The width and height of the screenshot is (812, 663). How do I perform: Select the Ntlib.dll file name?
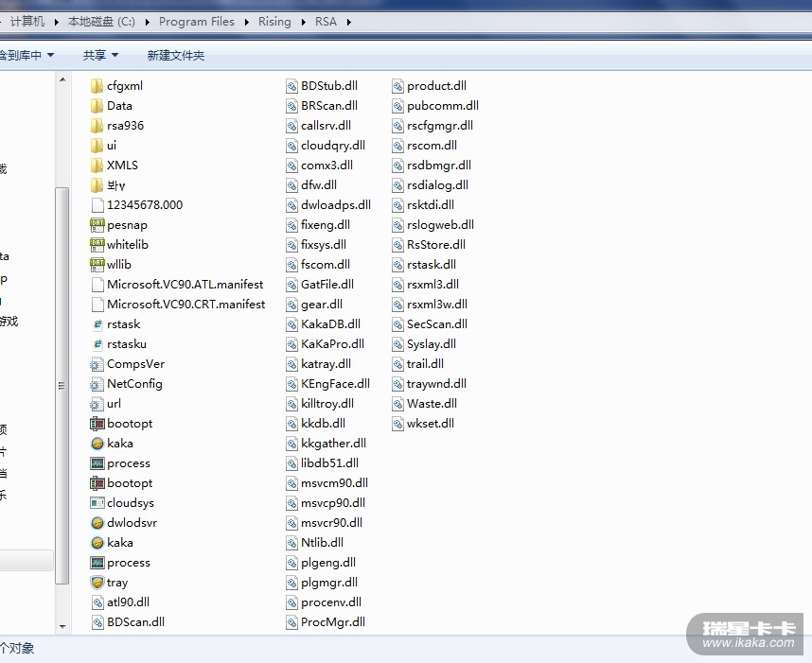tap(322, 543)
